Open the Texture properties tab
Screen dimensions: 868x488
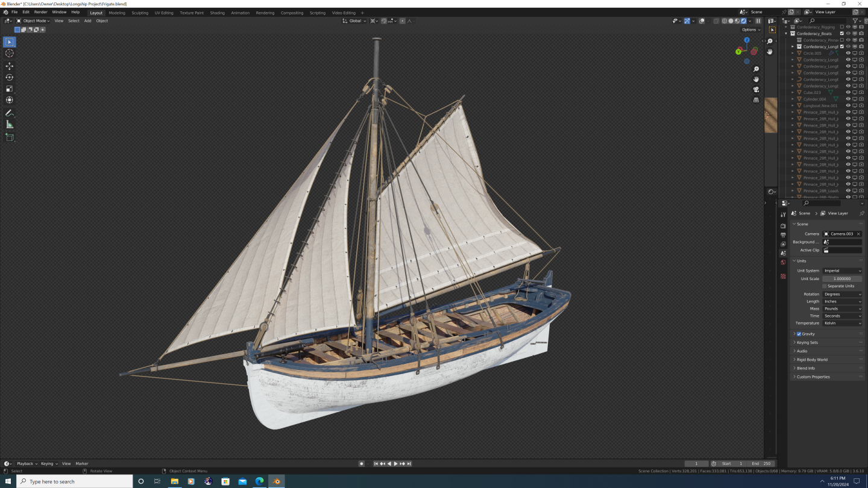(783, 276)
